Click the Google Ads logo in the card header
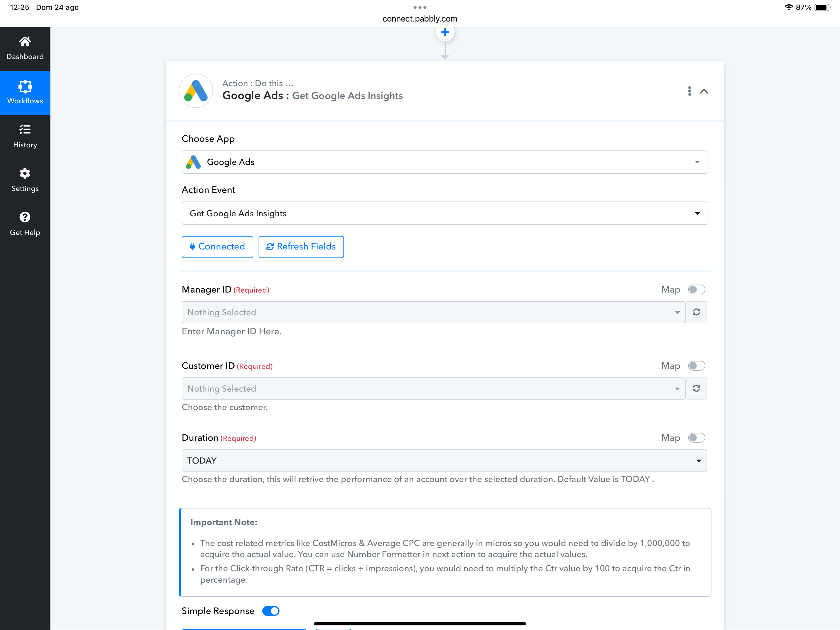This screenshot has width=840, height=630. (x=196, y=91)
